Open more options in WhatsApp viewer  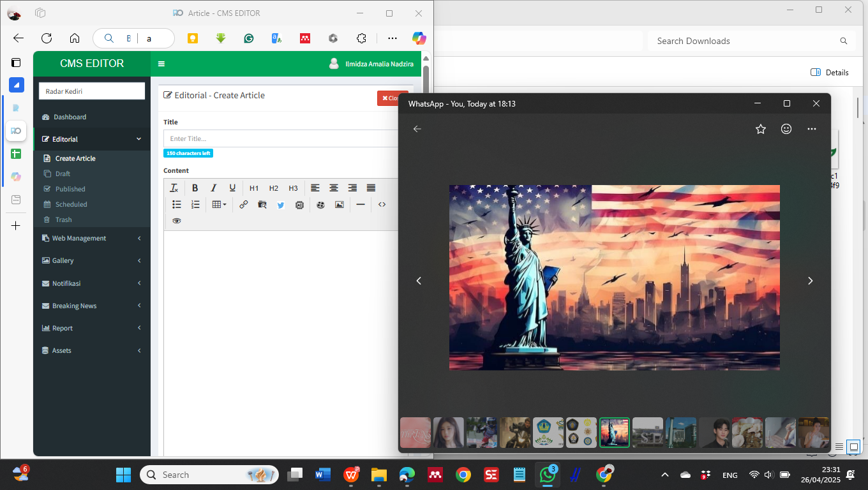(x=812, y=129)
